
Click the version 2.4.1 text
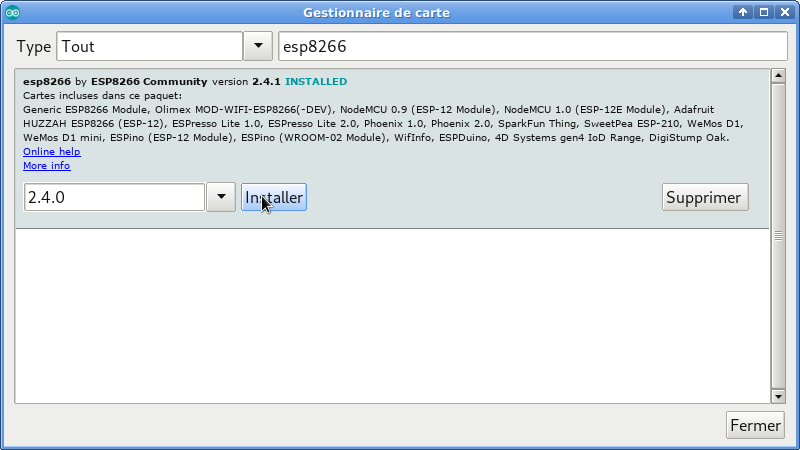(246, 82)
